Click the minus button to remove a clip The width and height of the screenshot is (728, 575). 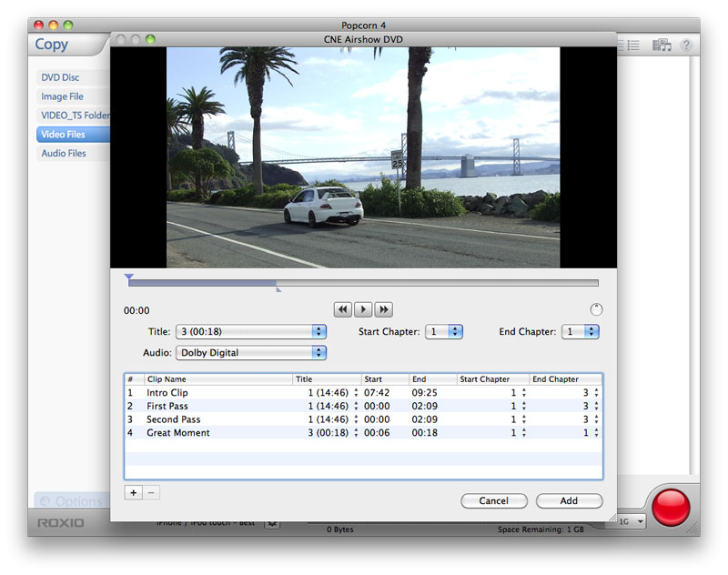click(151, 492)
